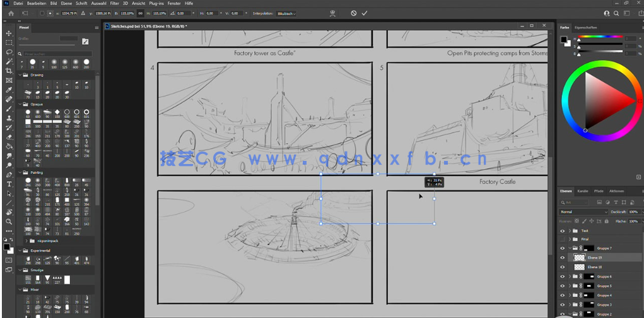Click the foreground color swatch in Farbe panel
Image resolution: width=644 pixels, height=318 pixels.
click(x=564, y=40)
